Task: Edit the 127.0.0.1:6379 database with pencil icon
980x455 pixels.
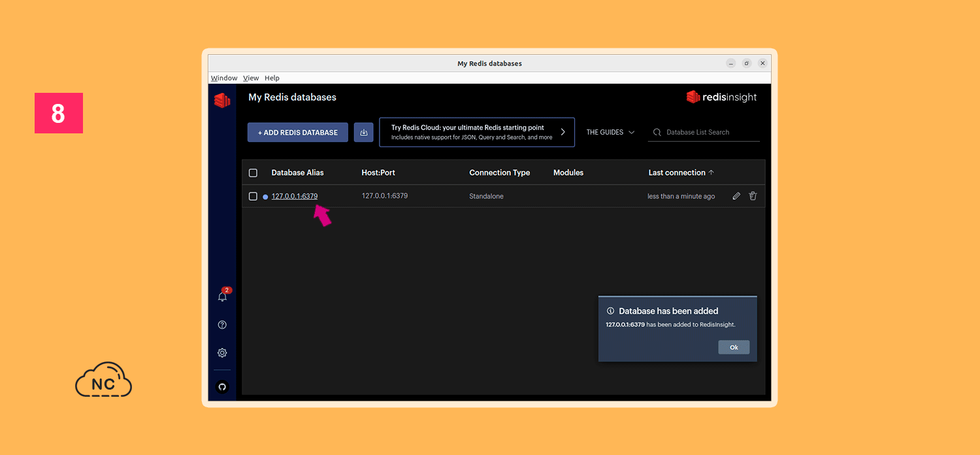Action: click(x=736, y=196)
